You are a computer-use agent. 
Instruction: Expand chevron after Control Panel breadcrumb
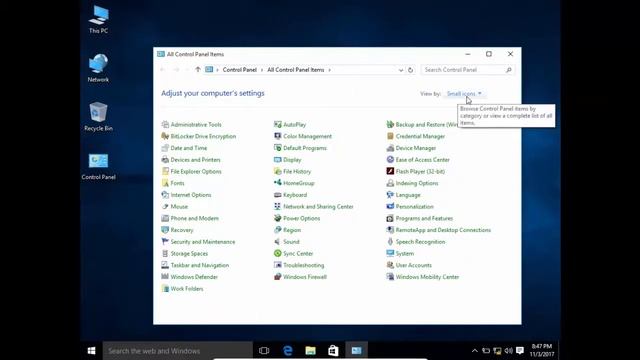(x=262, y=70)
